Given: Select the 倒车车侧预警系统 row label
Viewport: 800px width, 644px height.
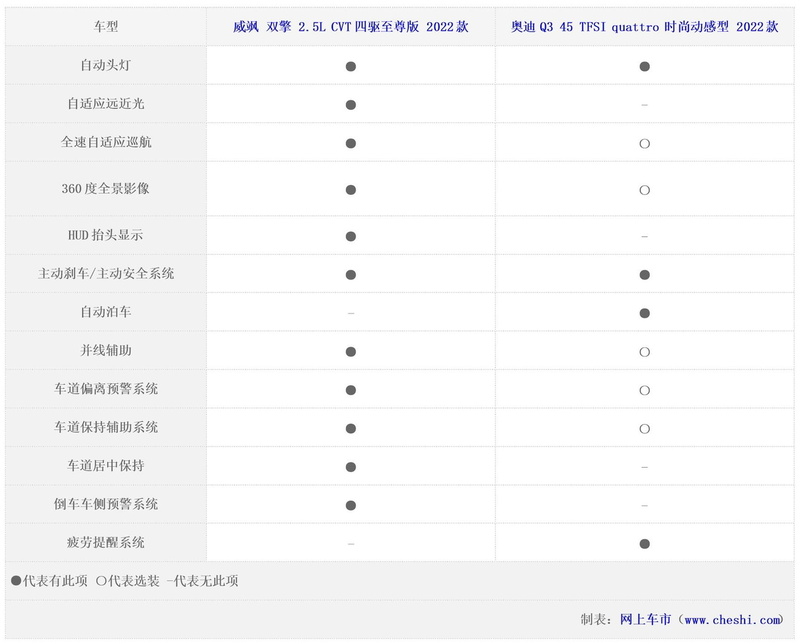Looking at the screenshot, I should click(x=106, y=505).
